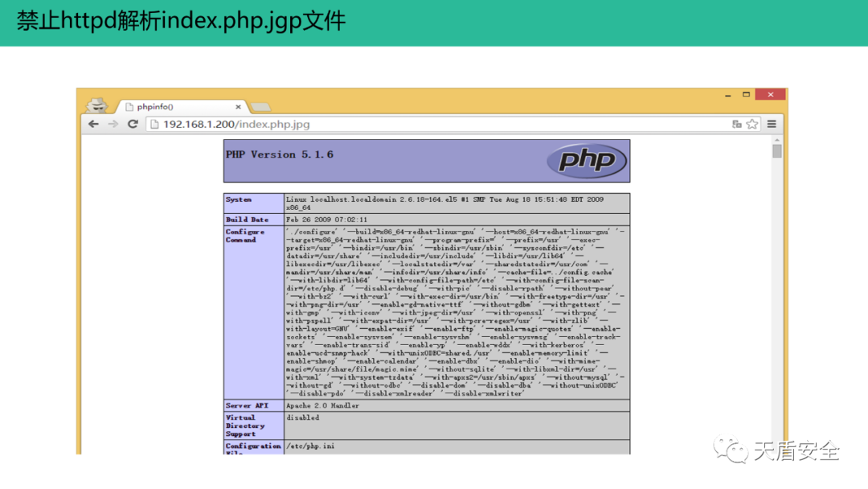The image size is (868, 489).
Task: Click the slide title mentioning index.php.jgp
Action: coord(181,21)
